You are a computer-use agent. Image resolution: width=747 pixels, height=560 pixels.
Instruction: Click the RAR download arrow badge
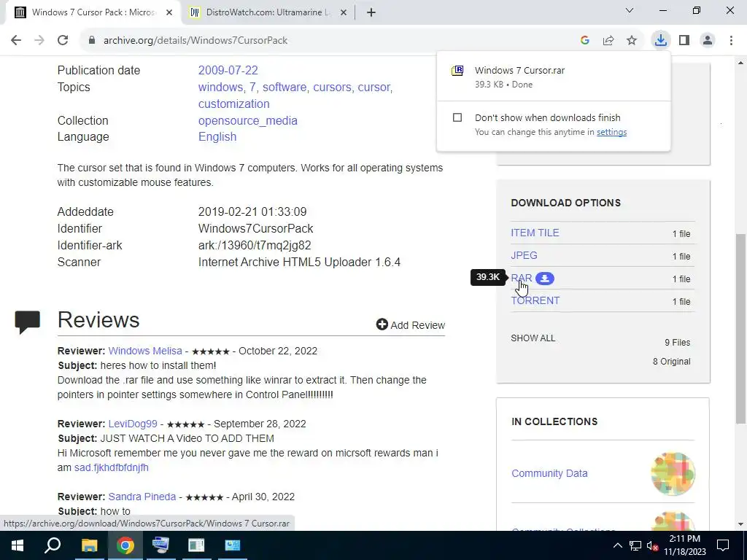point(544,279)
